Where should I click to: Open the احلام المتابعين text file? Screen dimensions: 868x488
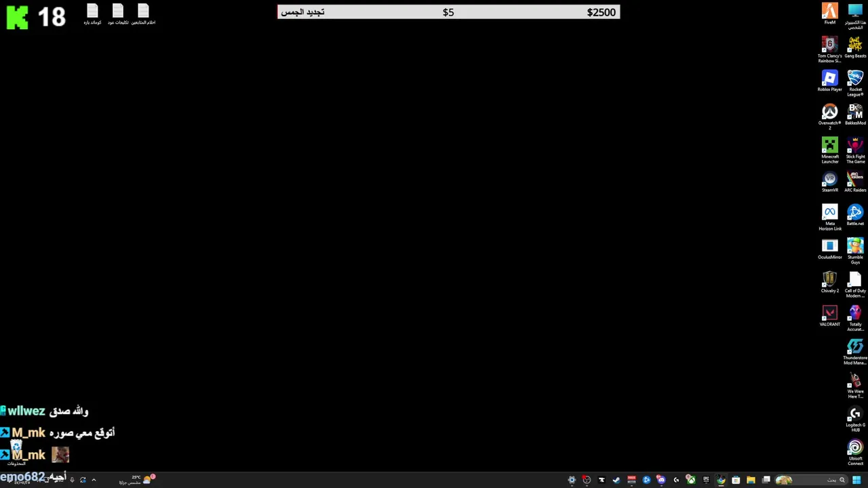[x=143, y=14]
